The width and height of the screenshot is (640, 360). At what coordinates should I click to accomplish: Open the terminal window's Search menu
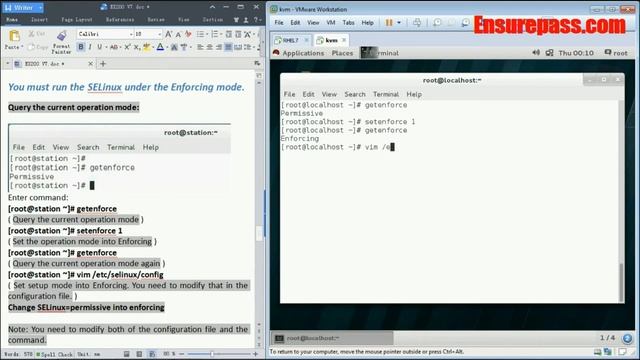point(355,94)
